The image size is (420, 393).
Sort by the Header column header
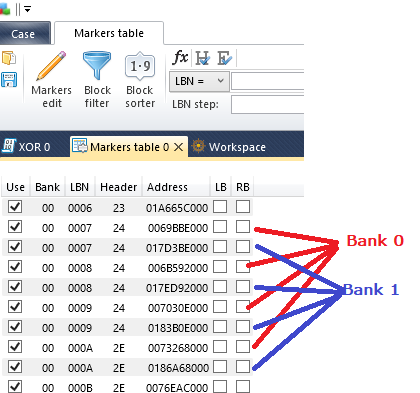click(119, 187)
